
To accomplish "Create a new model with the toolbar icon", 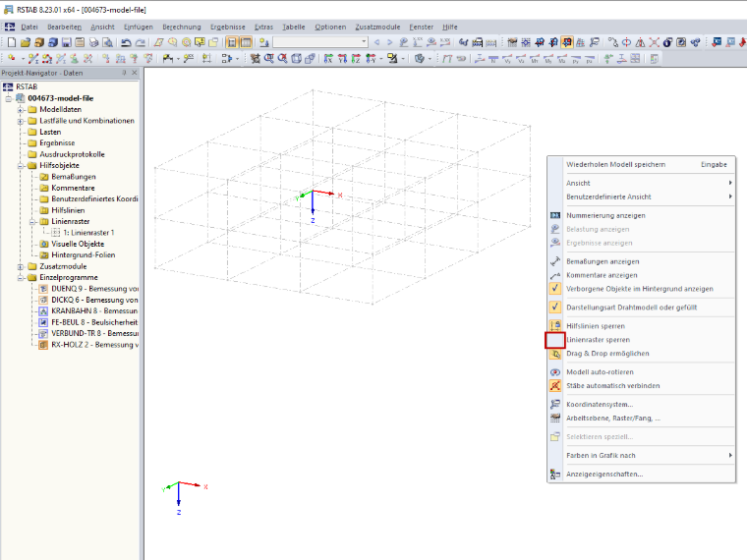I will (x=12, y=43).
